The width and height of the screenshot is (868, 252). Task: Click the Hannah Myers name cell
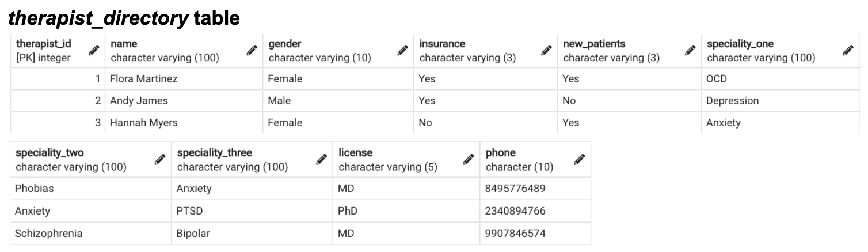pos(144,123)
